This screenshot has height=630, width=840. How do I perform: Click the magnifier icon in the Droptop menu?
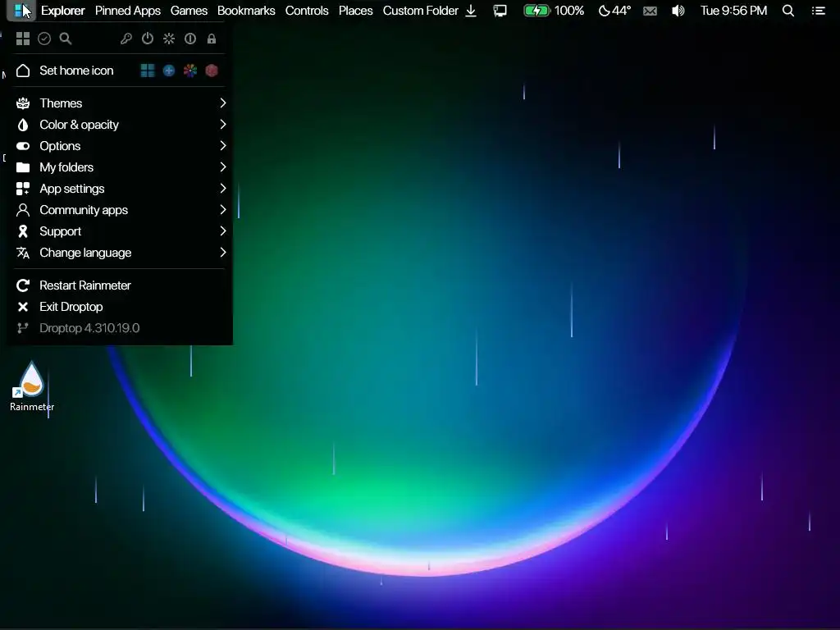(66, 39)
